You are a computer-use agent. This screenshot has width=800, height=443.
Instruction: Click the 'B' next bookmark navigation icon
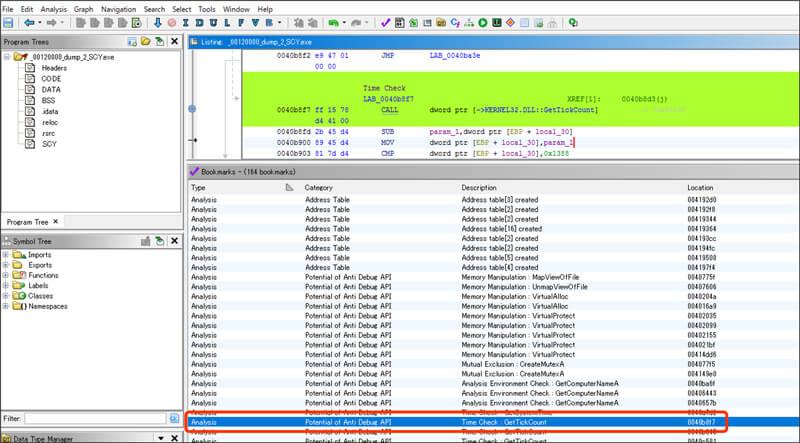click(268, 23)
